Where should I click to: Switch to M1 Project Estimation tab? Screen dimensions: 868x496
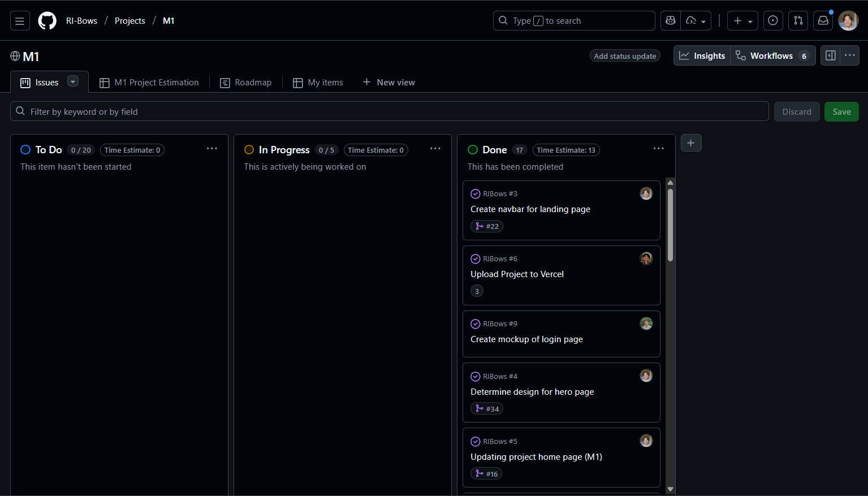[x=149, y=83]
